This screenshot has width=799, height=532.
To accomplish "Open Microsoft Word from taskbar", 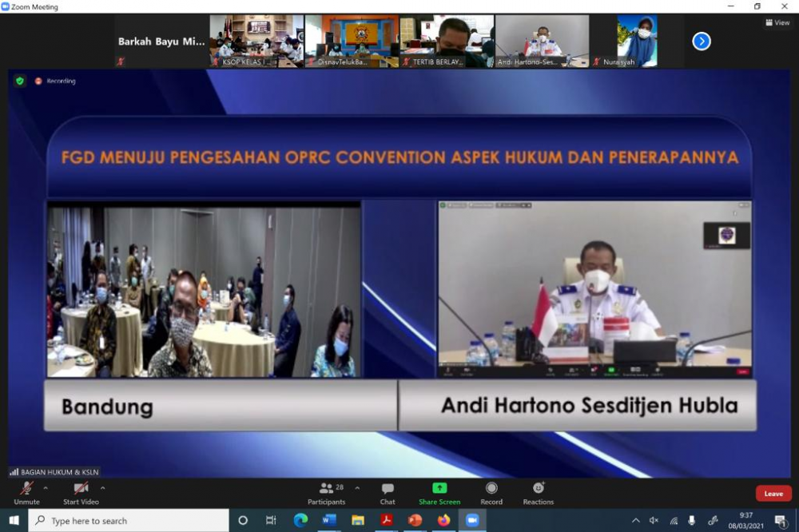I will tap(329, 520).
